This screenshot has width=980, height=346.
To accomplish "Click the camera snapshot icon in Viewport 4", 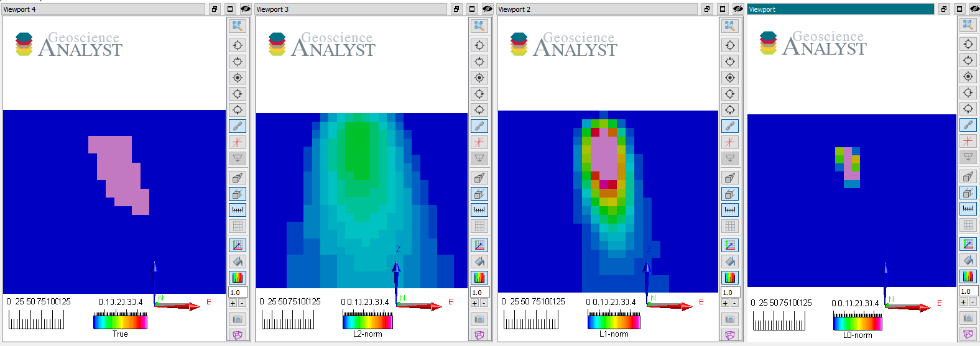I will [238, 319].
